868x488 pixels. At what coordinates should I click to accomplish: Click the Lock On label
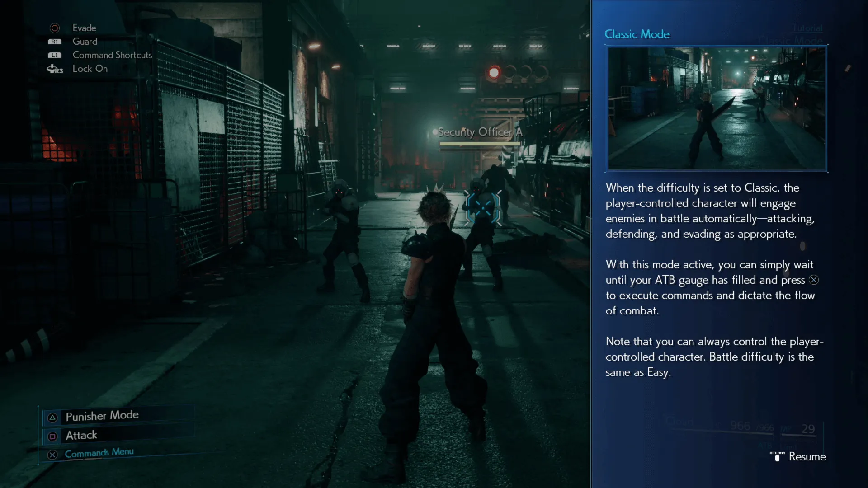pyautogui.click(x=90, y=69)
